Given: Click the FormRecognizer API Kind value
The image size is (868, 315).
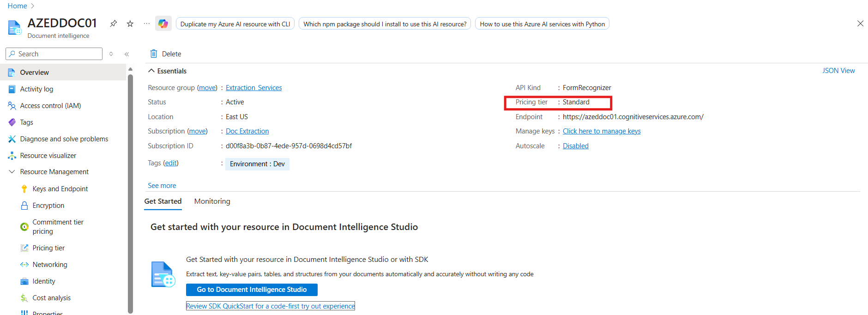Looking at the screenshot, I should 587,88.
